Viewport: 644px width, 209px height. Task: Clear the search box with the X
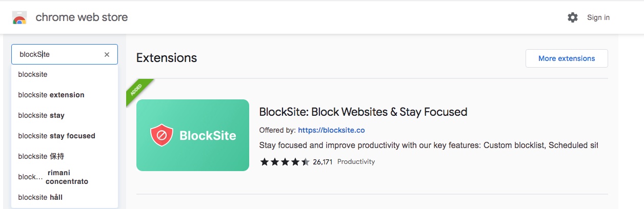pos(107,54)
